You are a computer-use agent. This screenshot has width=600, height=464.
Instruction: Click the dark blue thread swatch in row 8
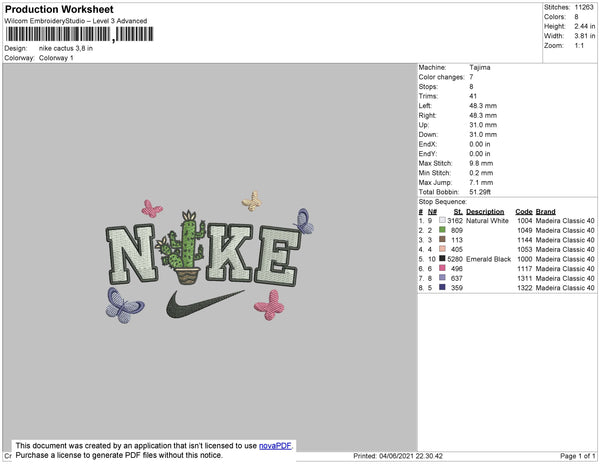pos(442,287)
